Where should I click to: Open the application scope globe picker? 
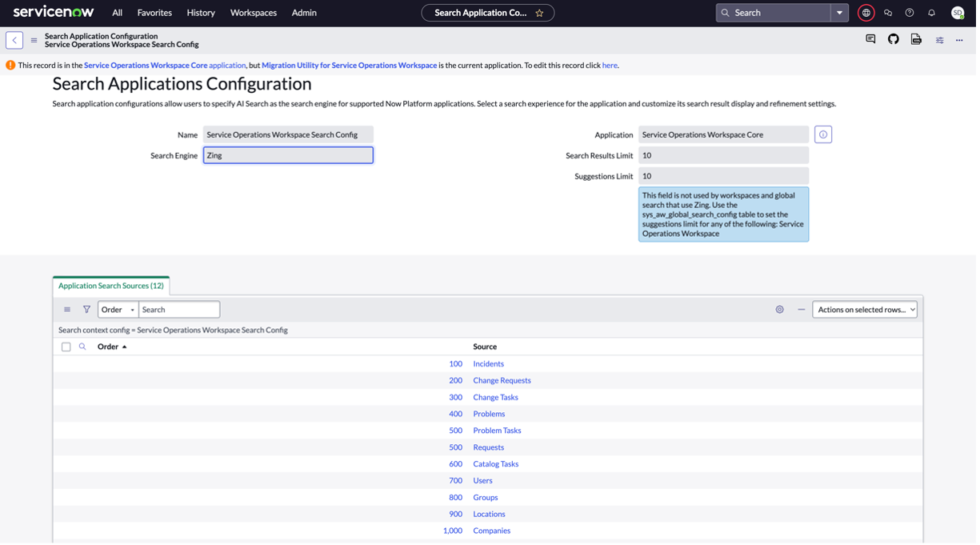click(x=869, y=13)
